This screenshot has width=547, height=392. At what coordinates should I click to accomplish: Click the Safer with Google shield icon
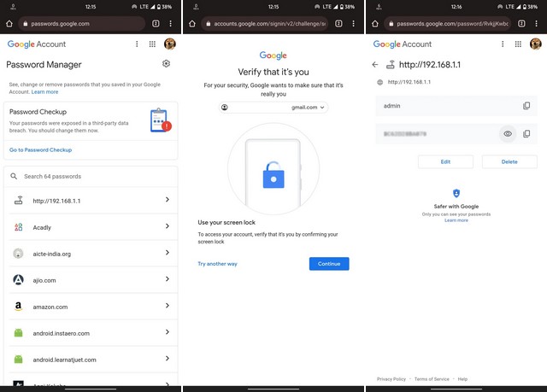point(456,193)
